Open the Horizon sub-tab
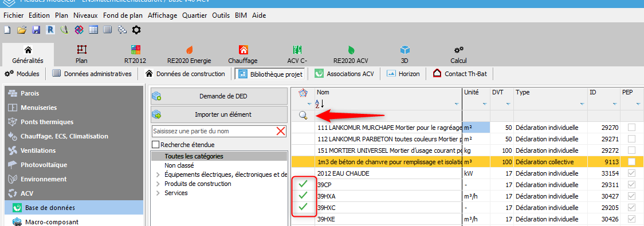Image resolution: width=644 pixels, height=226 pixels. click(403, 74)
